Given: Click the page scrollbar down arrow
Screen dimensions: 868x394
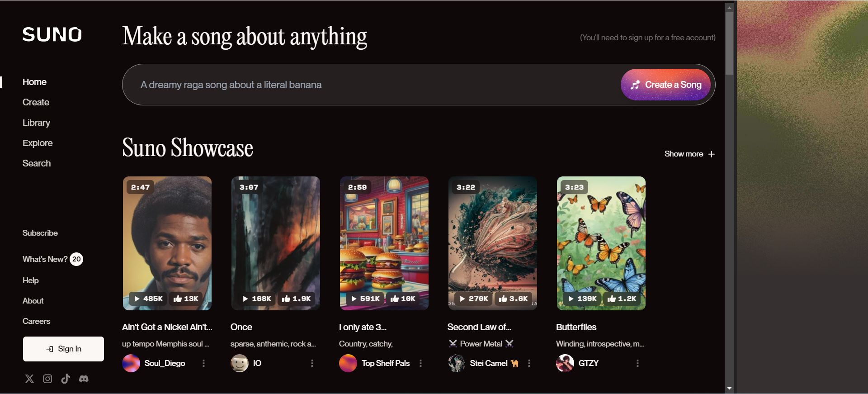Looking at the screenshot, I should point(729,388).
